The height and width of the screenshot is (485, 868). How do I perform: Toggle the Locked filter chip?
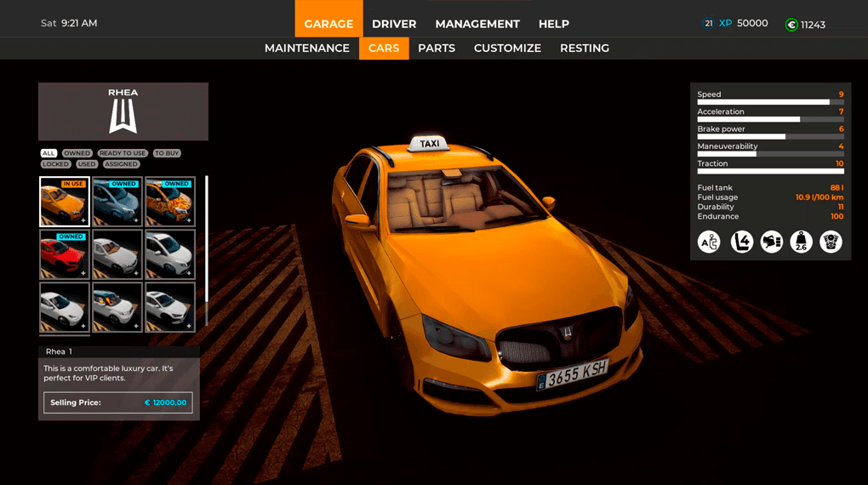[55, 164]
